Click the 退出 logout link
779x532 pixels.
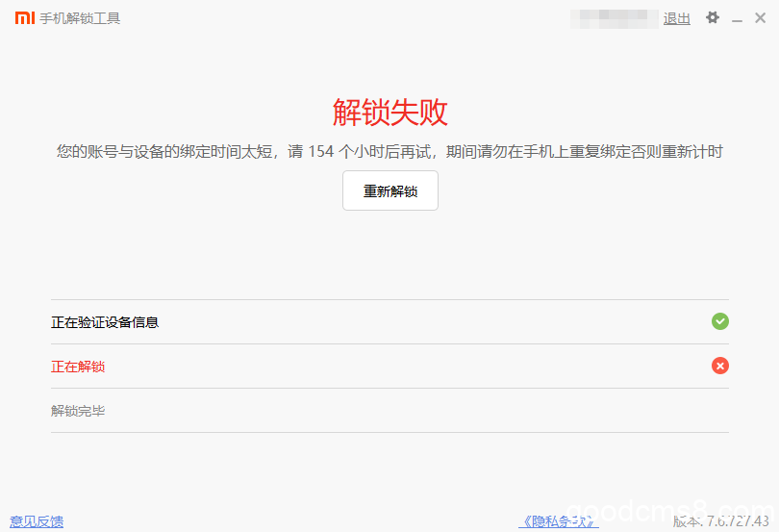pos(677,19)
